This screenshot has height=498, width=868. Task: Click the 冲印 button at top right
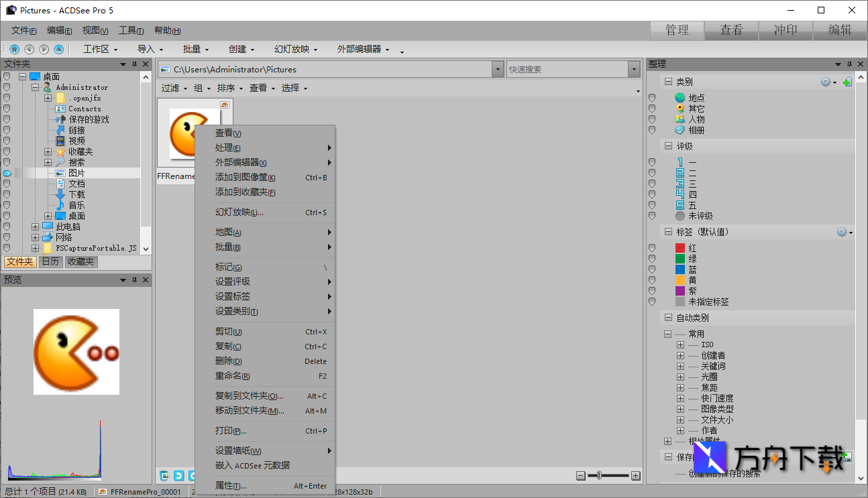coord(785,30)
